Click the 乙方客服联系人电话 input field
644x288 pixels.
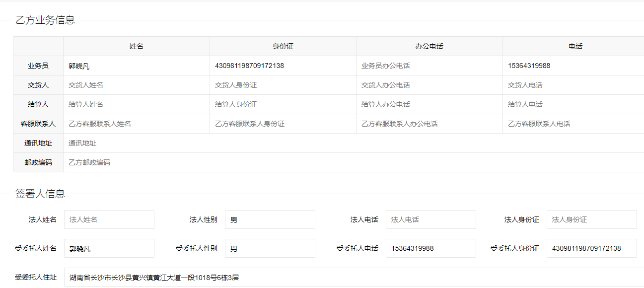click(x=573, y=124)
